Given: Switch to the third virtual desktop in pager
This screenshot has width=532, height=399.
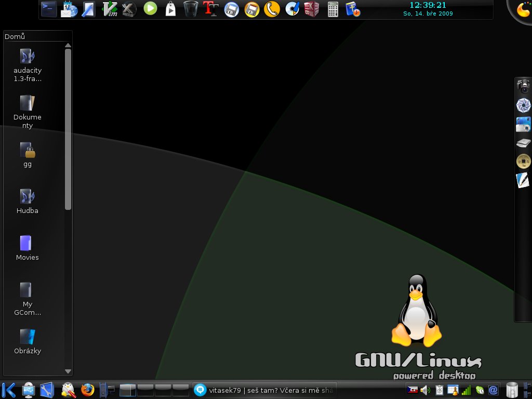Looking at the screenshot, I should point(163,390).
